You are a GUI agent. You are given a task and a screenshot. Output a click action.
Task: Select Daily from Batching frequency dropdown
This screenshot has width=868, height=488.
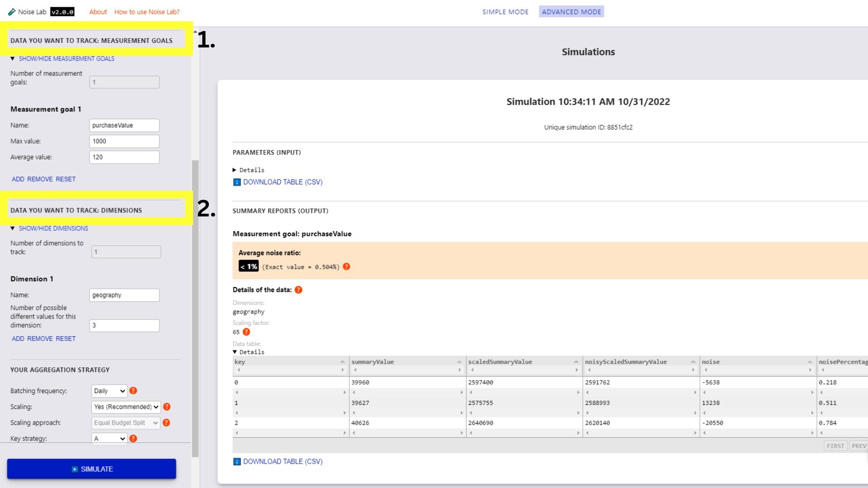[x=109, y=390]
